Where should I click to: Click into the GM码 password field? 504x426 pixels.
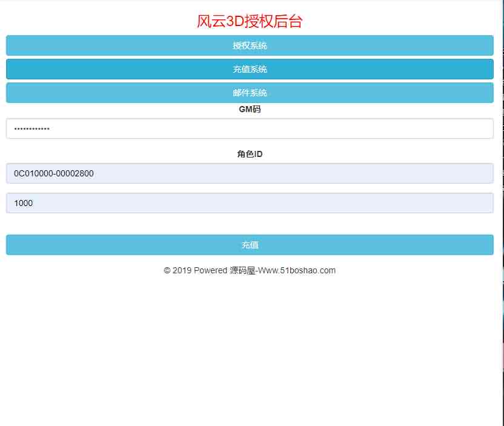tap(250, 128)
